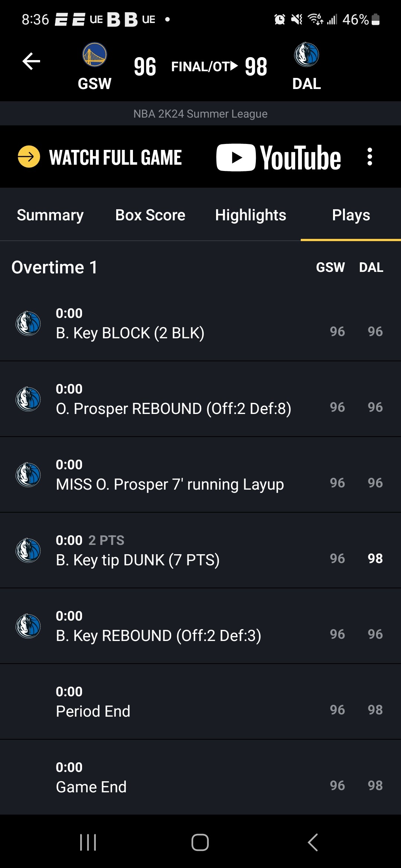Tap the yellow arrow watch icon
This screenshot has height=868, width=401.
pyautogui.click(x=29, y=157)
